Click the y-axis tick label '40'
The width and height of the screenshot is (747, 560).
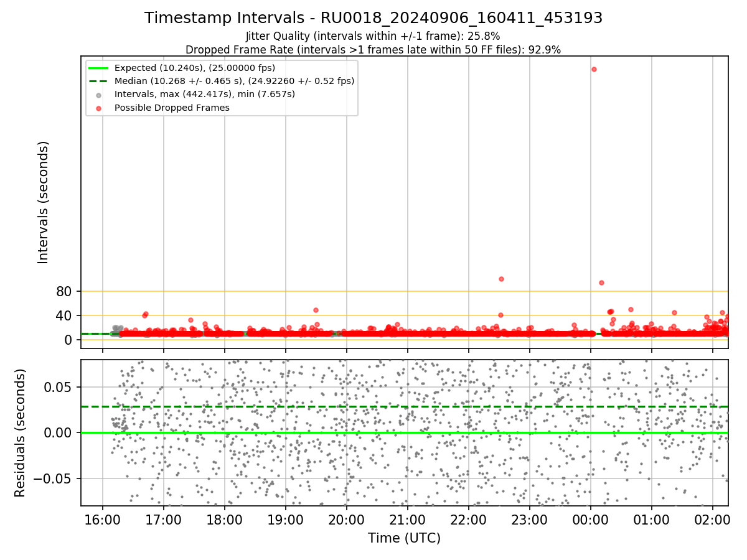65,315
